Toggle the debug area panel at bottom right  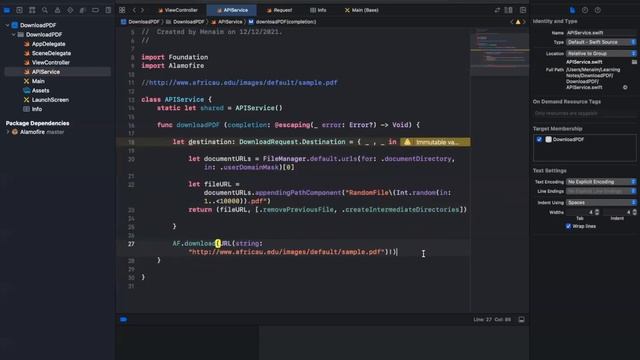(x=522, y=320)
